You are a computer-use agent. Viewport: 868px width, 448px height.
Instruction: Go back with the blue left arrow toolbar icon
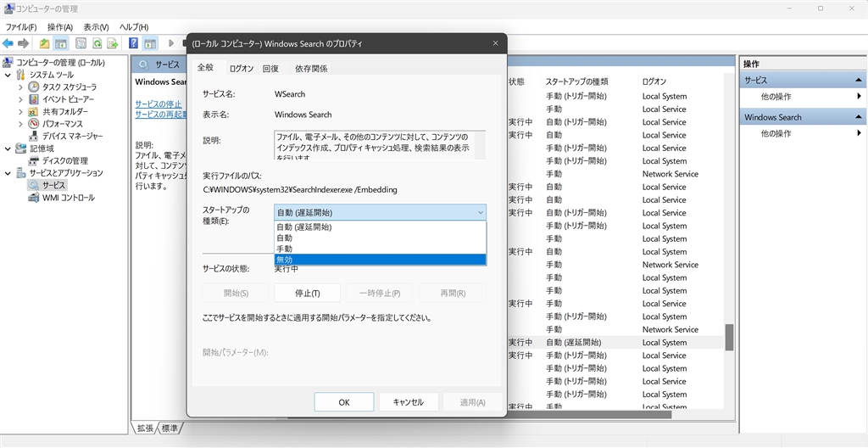point(8,43)
